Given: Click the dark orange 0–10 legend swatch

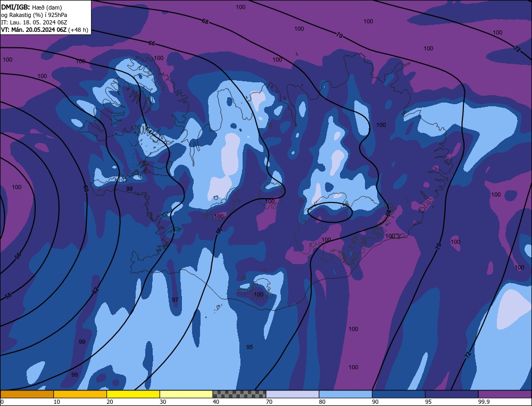Looking at the screenshot, I should 27,394.
